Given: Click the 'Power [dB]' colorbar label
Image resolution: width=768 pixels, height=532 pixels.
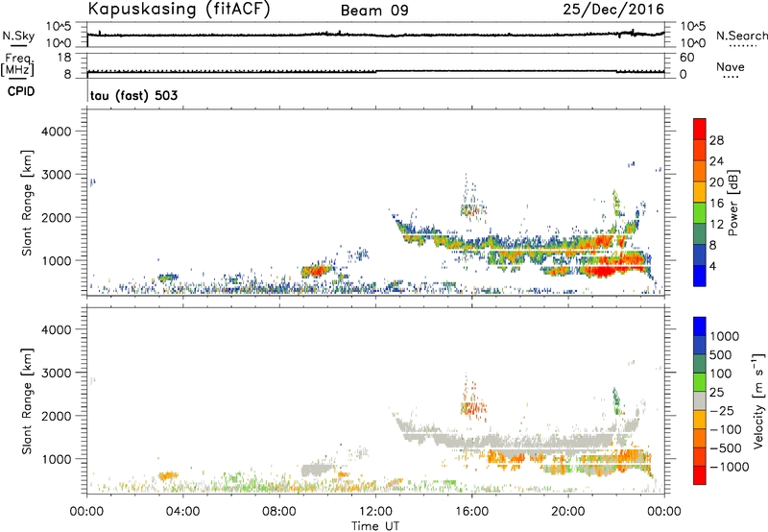Looking at the screenshot, I should (732, 203).
